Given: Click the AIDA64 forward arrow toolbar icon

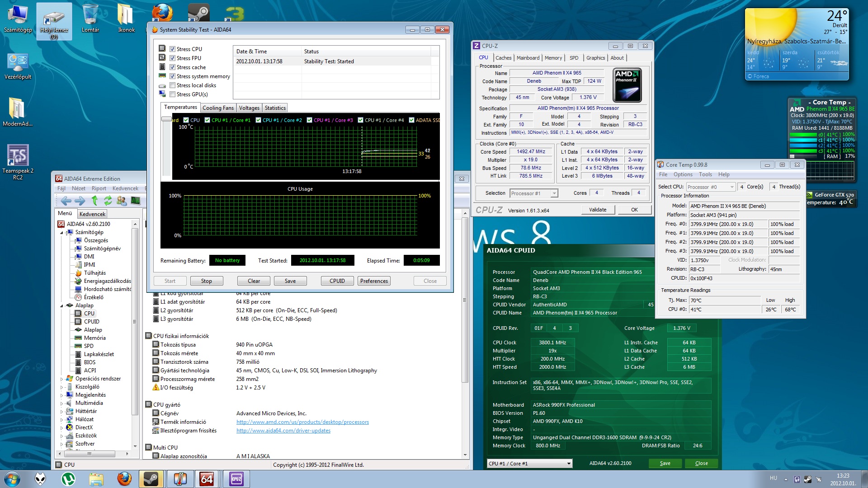Looking at the screenshot, I should point(80,201).
